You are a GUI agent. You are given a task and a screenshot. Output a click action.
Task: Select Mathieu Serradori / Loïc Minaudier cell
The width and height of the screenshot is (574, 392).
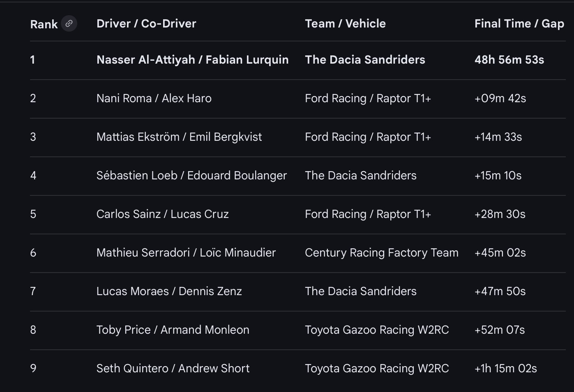click(186, 252)
